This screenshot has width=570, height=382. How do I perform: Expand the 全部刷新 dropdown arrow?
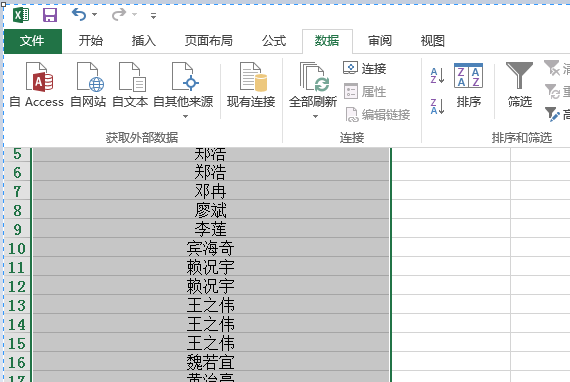315,117
